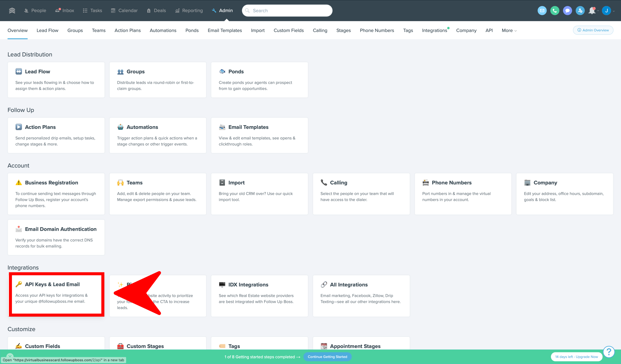Click the Appointment Stages calendar icon
The width and height of the screenshot is (621, 364).
[x=324, y=346]
